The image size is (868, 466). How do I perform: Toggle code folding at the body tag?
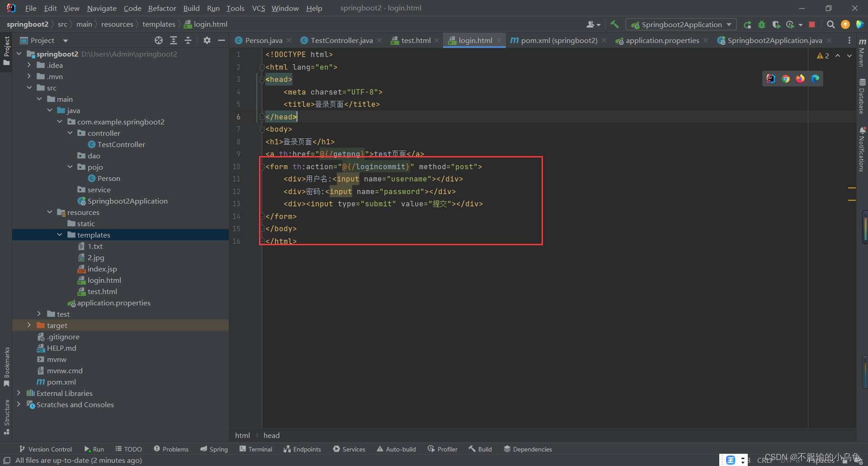(x=262, y=129)
